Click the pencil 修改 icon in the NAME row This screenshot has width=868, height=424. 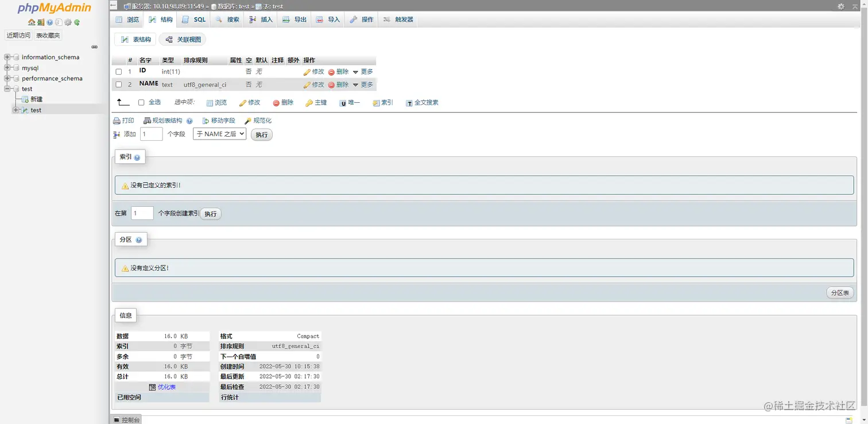click(307, 84)
